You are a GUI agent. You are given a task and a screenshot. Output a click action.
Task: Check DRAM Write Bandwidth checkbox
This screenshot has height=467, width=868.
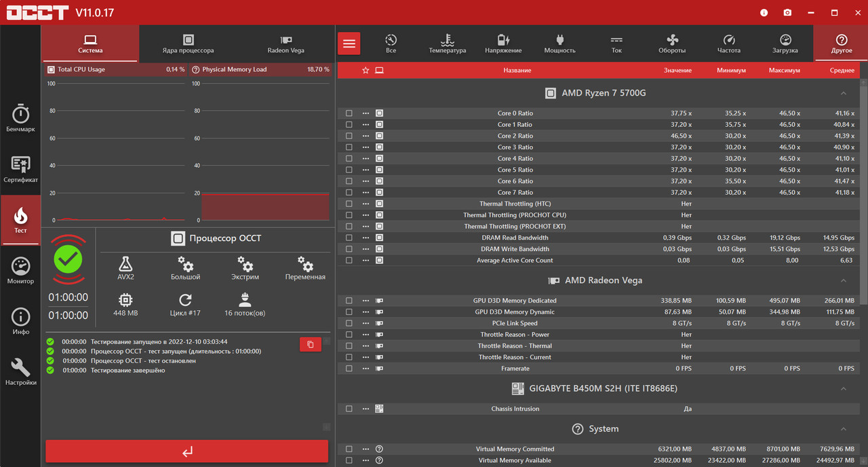(349, 249)
